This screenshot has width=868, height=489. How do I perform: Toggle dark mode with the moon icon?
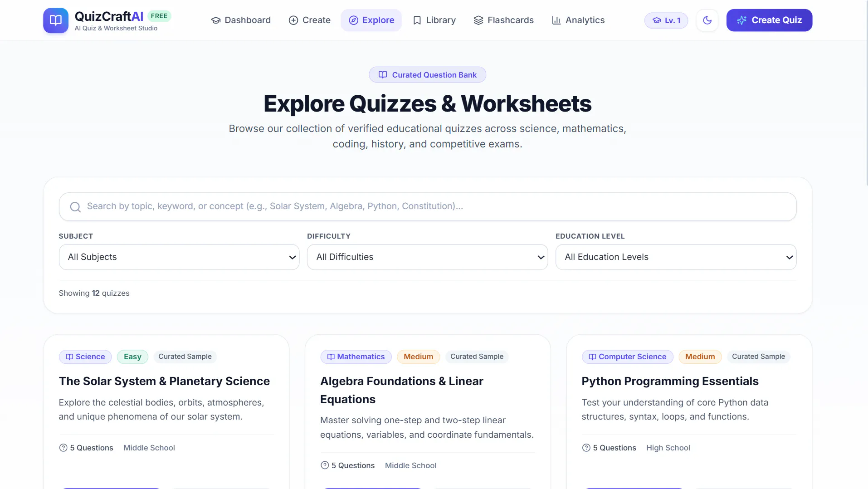coord(707,20)
